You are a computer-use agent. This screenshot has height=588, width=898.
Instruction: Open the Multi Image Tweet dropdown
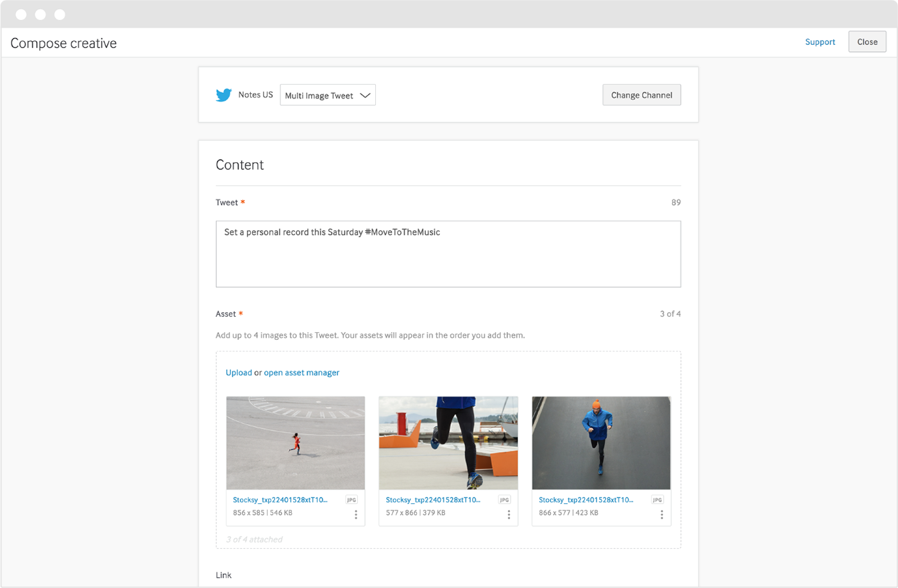(x=328, y=95)
